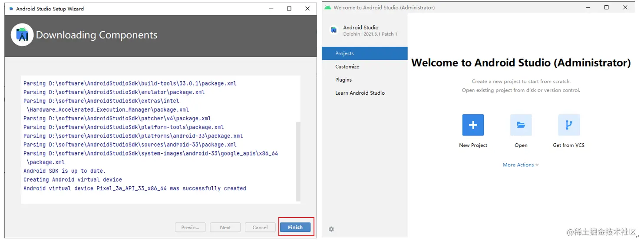Click the build-tools 33.0.1 package.xml line
This screenshot has width=644, height=244.
(130, 83)
